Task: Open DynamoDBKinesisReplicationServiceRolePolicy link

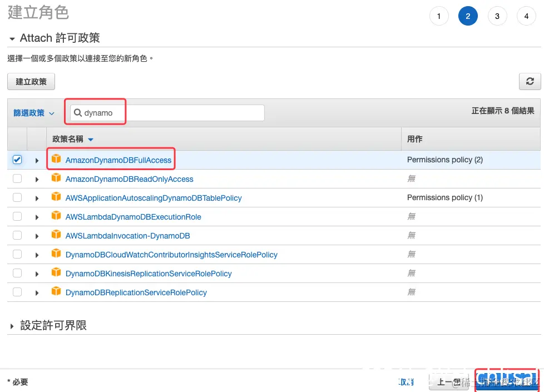Action: click(x=149, y=274)
